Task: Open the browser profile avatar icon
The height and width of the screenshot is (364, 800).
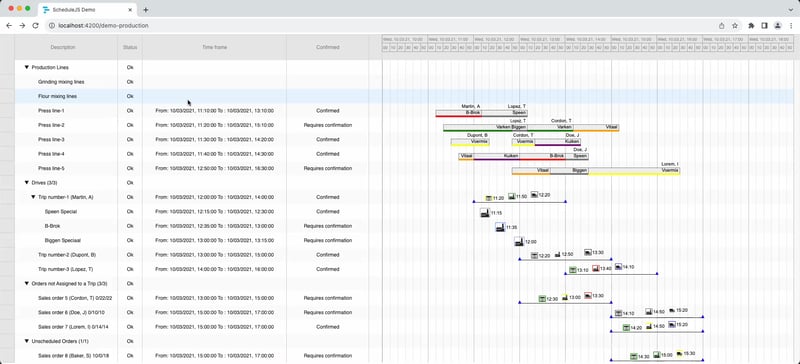Action: click(778, 26)
